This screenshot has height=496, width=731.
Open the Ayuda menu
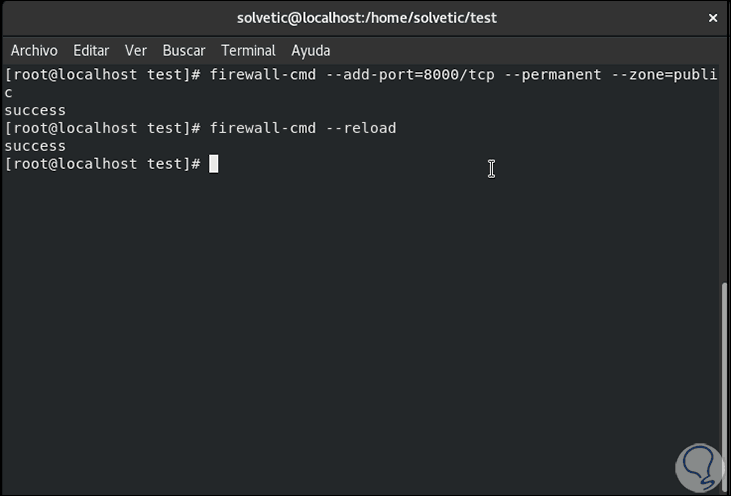point(311,50)
